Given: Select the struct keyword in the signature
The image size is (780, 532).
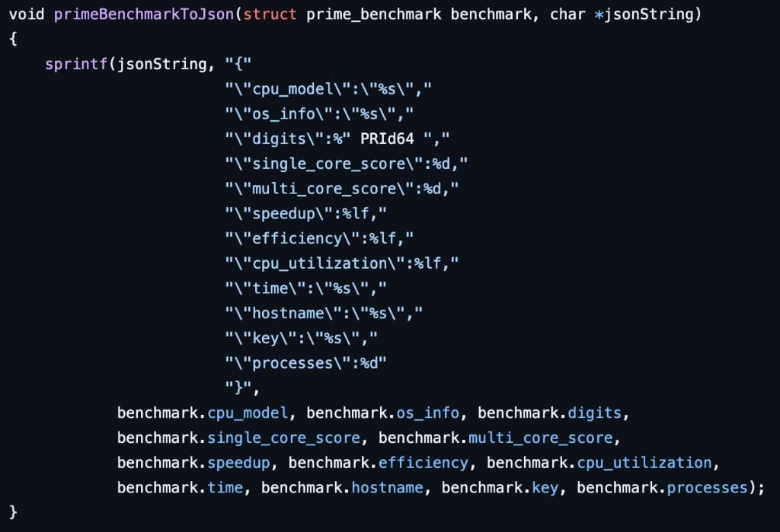Looking at the screenshot, I should 270,14.
